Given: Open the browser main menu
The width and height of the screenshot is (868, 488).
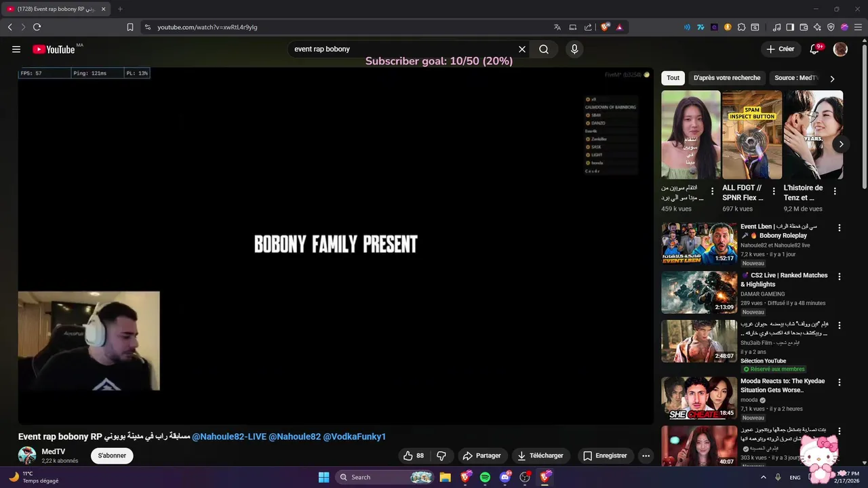Looking at the screenshot, I should (x=858, y=27).
